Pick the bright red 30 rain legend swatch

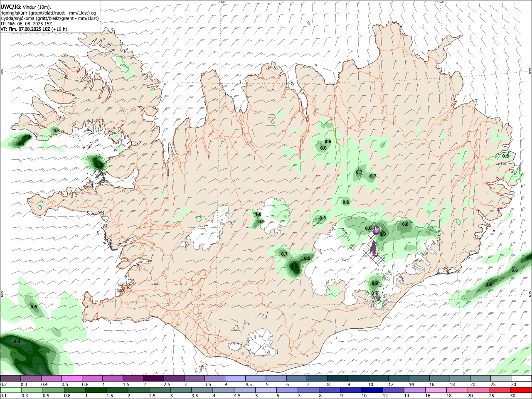click(x=521, y=390)
